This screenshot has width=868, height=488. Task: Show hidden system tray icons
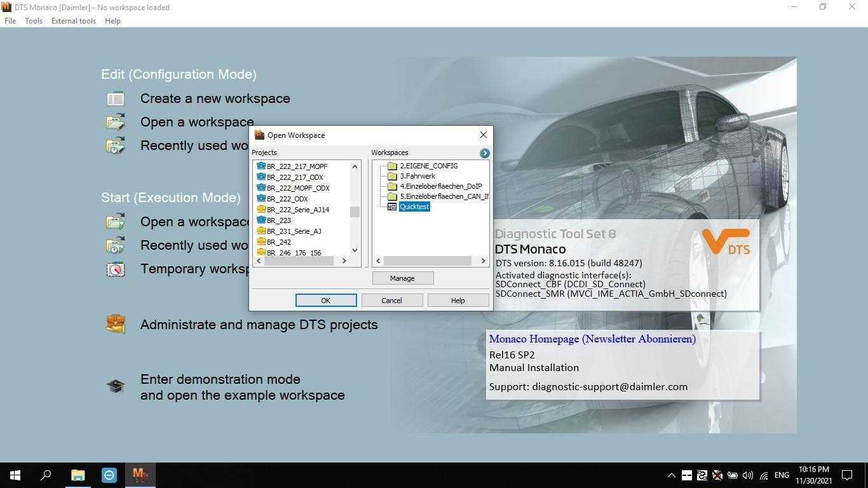click(x=671, y=475)
